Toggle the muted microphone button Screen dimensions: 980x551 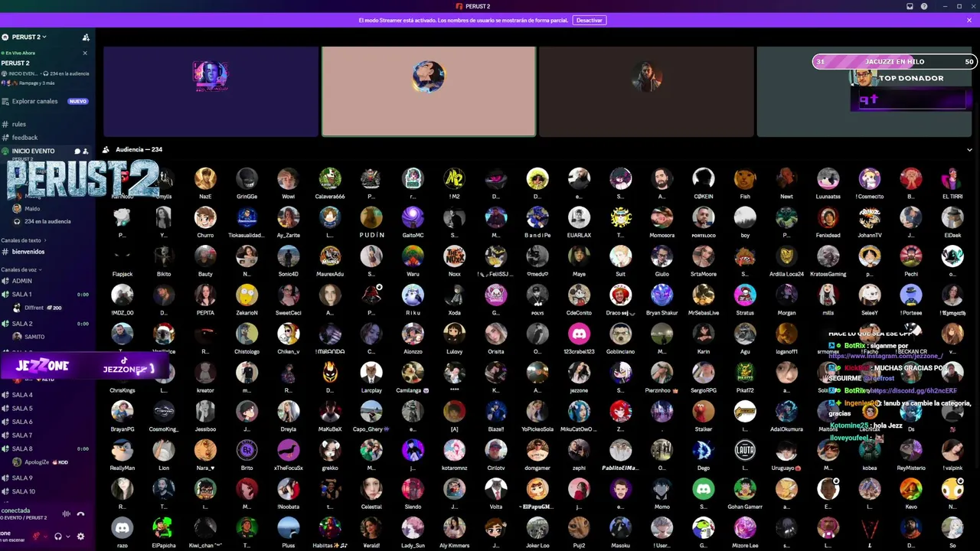pyautogui.click(x=35, y=536)
